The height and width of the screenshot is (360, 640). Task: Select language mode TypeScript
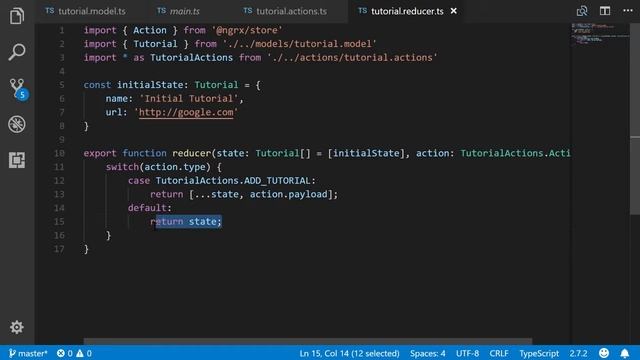[x=539, y=353]
